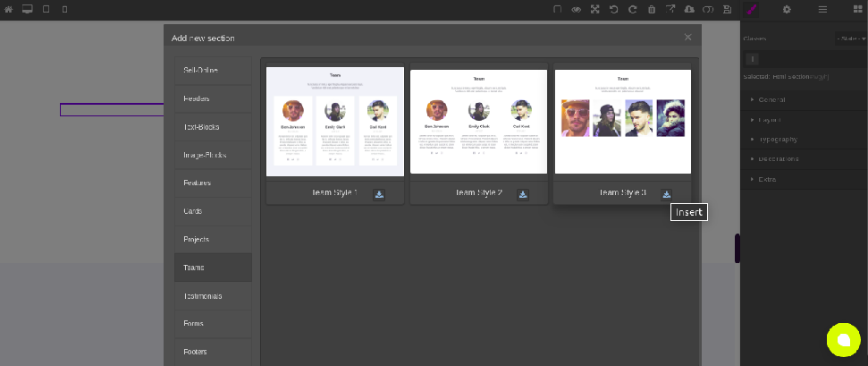Open the layers hamburger icon
The image size is (868, 366).
tap(822, 10)
